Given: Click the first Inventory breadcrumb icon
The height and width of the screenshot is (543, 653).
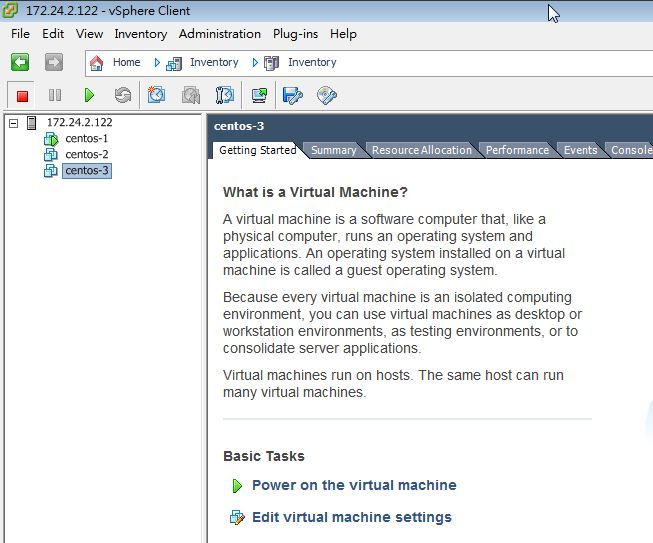Looking at the screenshot, I should click(x=174, y=63).
